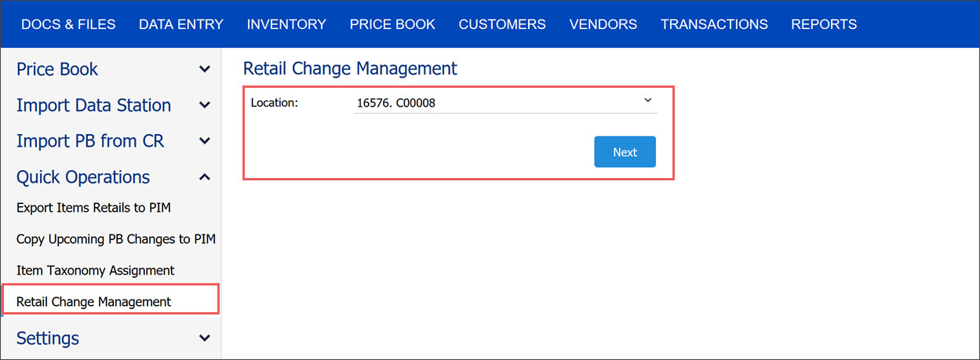Select Copy Upcoming PB Changes to PIM
This screenshot has width=980, height=360.
coord(116,239)
